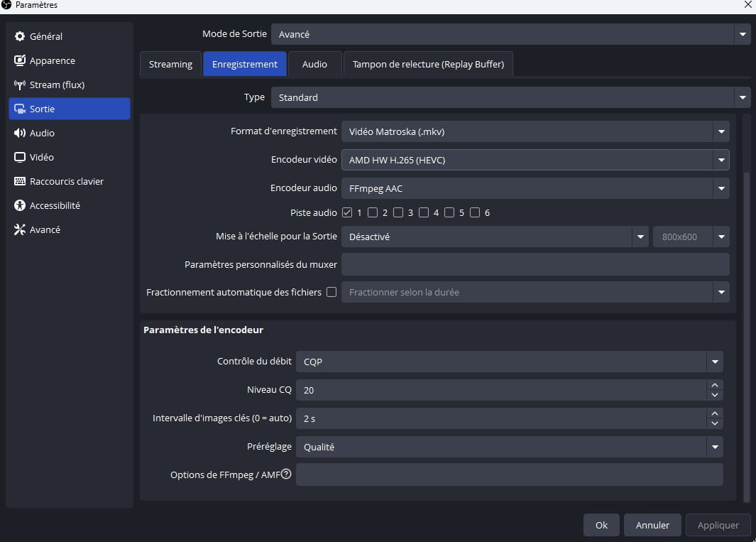Enable audio track 4 checkbox
Image resolution: width=756 pixels, height=542 pixels.
point(424,212)
